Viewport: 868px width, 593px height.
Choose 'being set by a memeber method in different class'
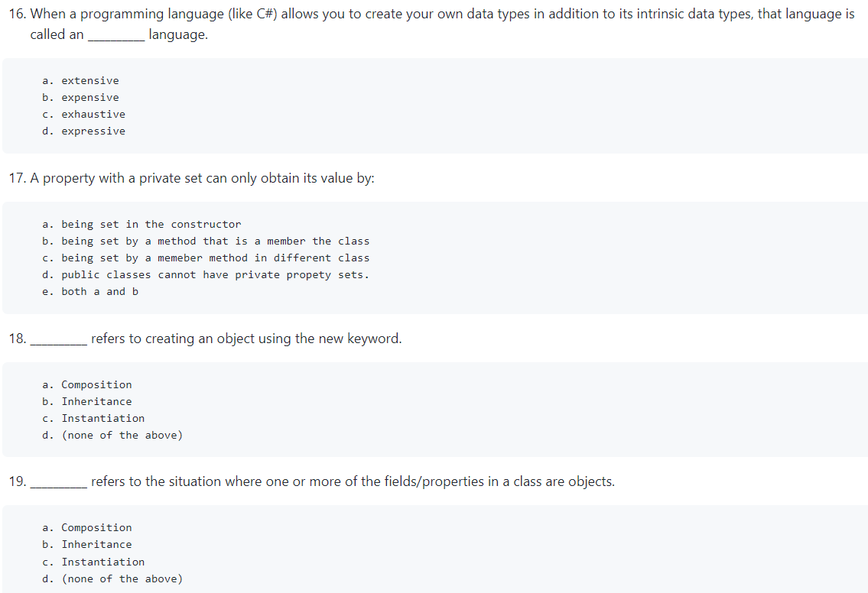[204, 258]
